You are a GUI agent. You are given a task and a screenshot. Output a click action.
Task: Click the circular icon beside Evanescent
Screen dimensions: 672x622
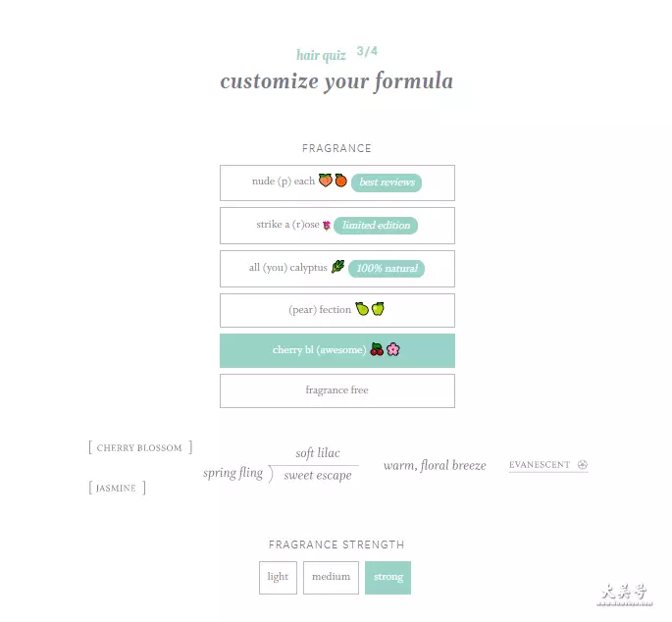pyautogui.click(x=583, y=465)
